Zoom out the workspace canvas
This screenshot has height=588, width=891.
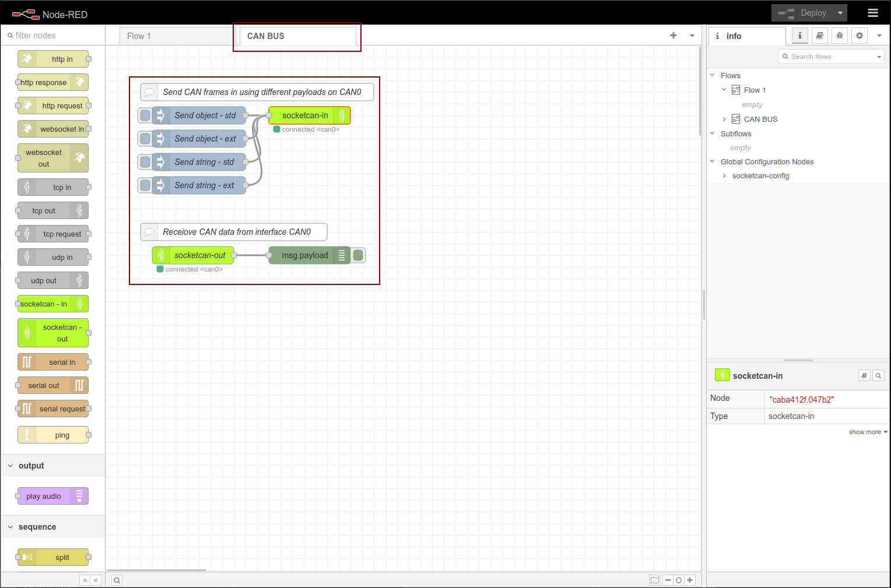coord(668,580)
